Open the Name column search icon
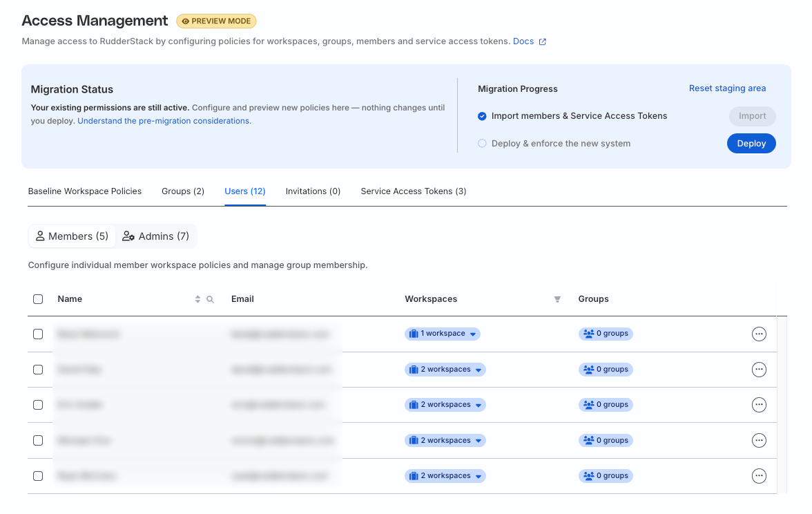This screenshot has width=812, height=514. (210, 299)
